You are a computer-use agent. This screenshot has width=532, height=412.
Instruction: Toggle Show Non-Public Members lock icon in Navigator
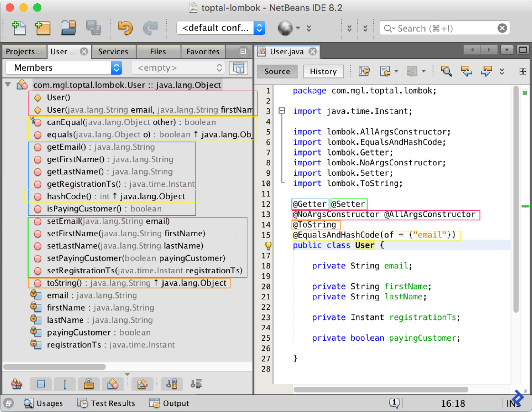[89, 384]
